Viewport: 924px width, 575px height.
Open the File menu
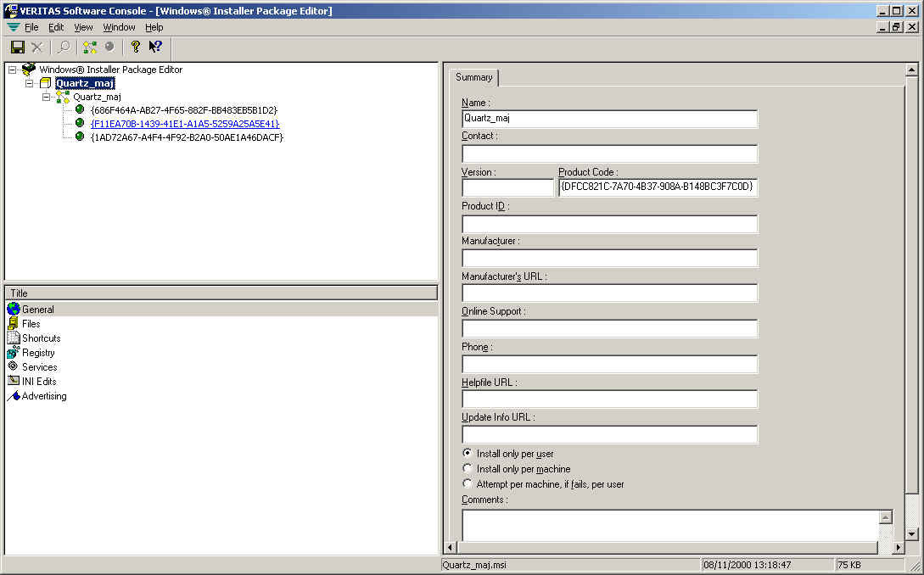pyautogui.click(x=31, y=27)
